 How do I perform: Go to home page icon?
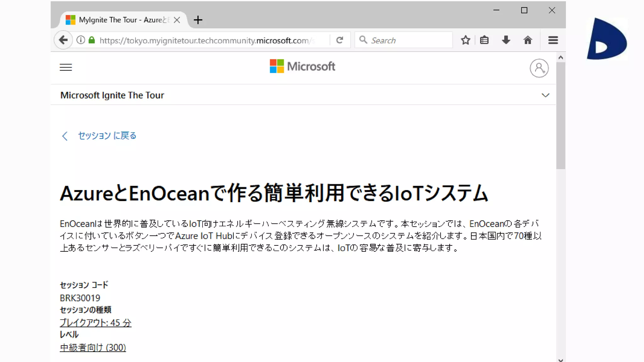[x=528, y=40]
